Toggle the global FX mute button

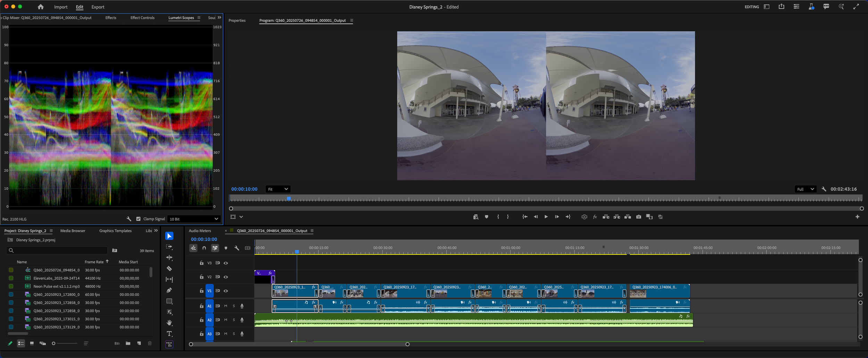pos(594,217)
